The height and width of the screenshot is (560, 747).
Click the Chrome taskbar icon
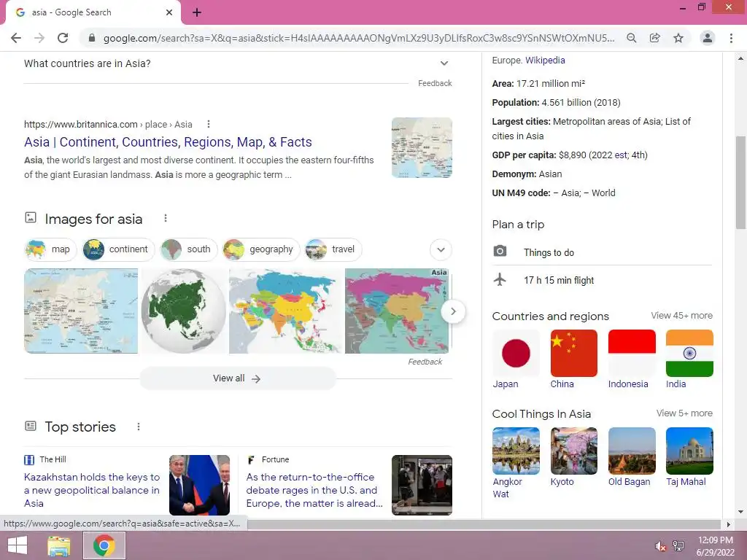click(x=104, y=545)
